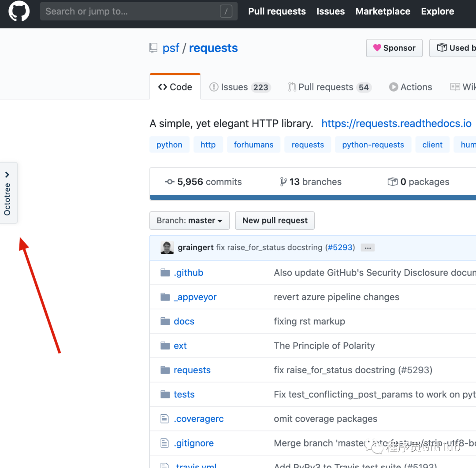This screenshot has height=468, width=476.
Task: Click the Sponsor button
Action: [394, 48]
